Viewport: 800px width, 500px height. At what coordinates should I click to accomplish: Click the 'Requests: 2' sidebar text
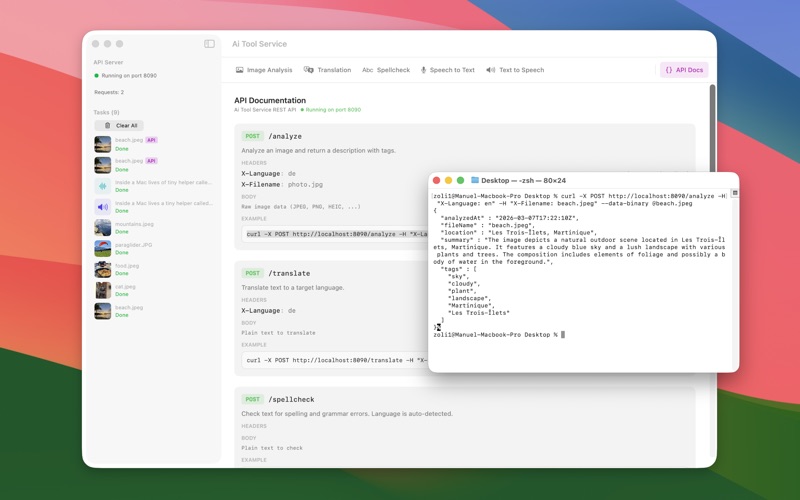tap(109, 92)
